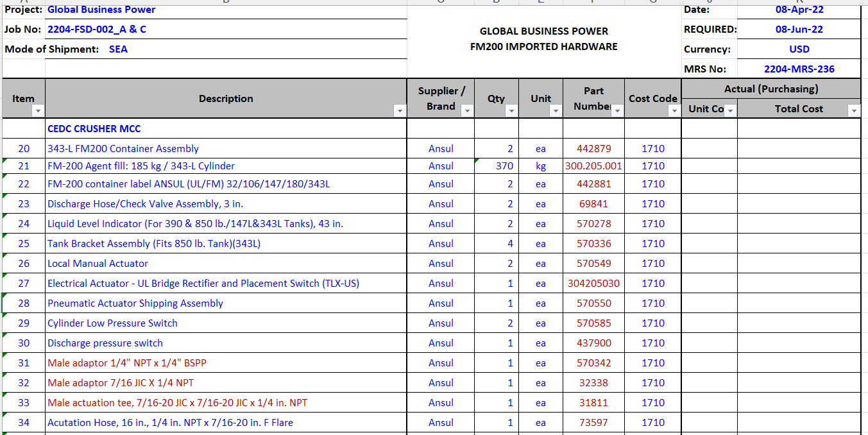Click the Local Manual Actuator description cell

(98, 264)
